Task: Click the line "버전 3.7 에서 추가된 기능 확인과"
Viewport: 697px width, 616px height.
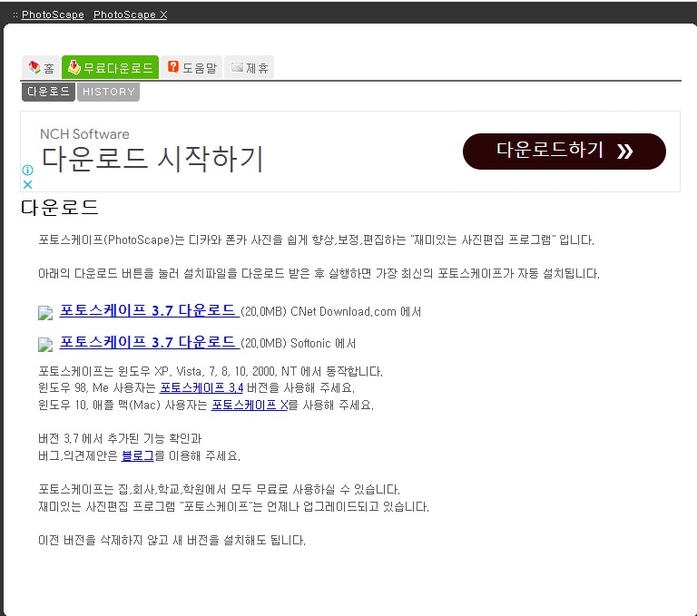Action: (120, 439)
